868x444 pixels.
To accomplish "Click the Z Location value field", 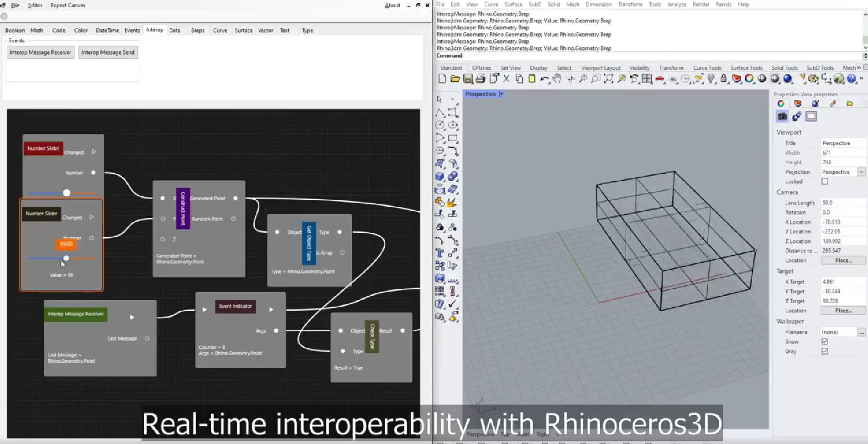I will click(x=843, y=241).
